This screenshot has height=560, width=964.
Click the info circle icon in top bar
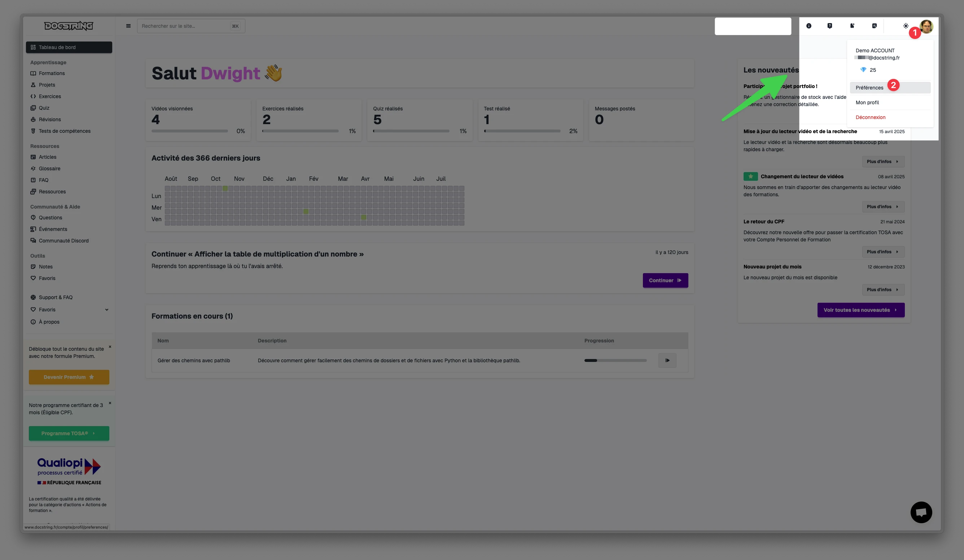pyautogui.click(x=809, y=26)
